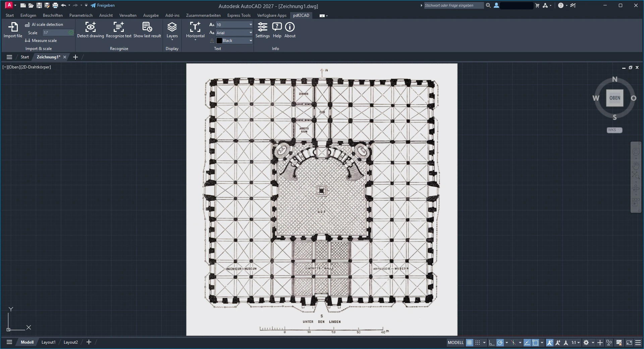Undo the last action with the arrow icon
The width and height of the screenshot is (644, 349).
click(x=63, y=5)
